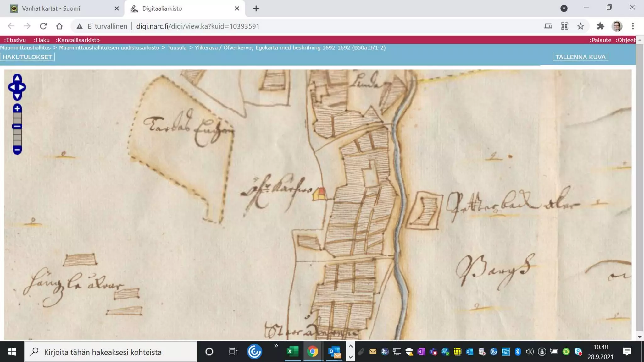Bookmark this page with the star icon
Screen dimensions: 644x362
click(x=580, y=26)
